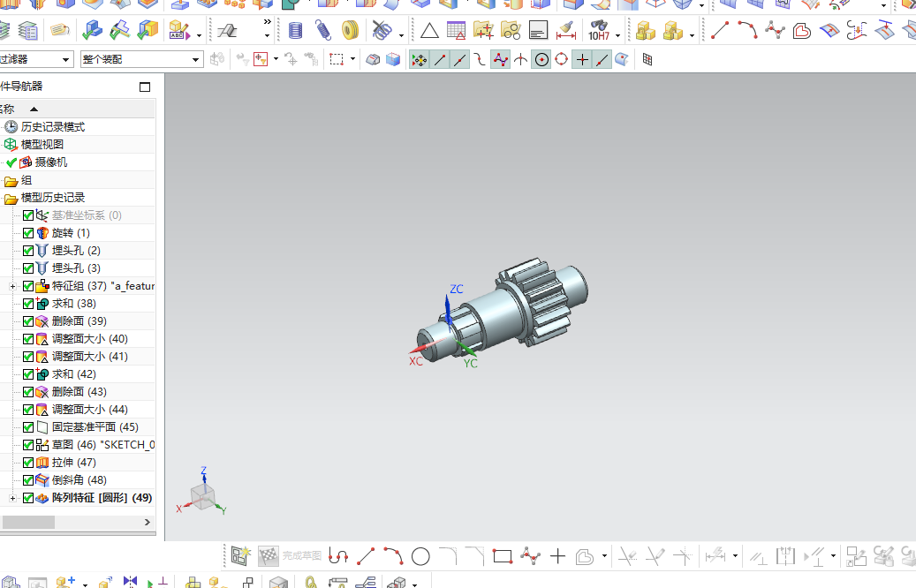This screenshot has height=588, width=916.
Task: Select the Arc curve tool in top toolbar
Action: [747, 30]
